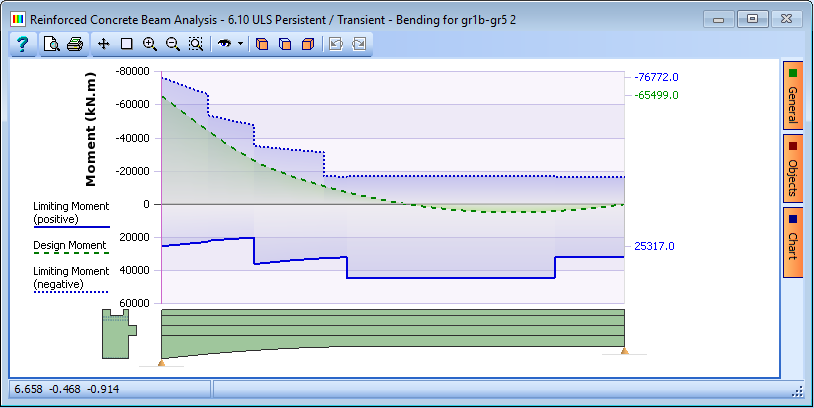Click the Limiting Moment (positive) legend entry
The image size is (814, 408).
pos(71,213)
